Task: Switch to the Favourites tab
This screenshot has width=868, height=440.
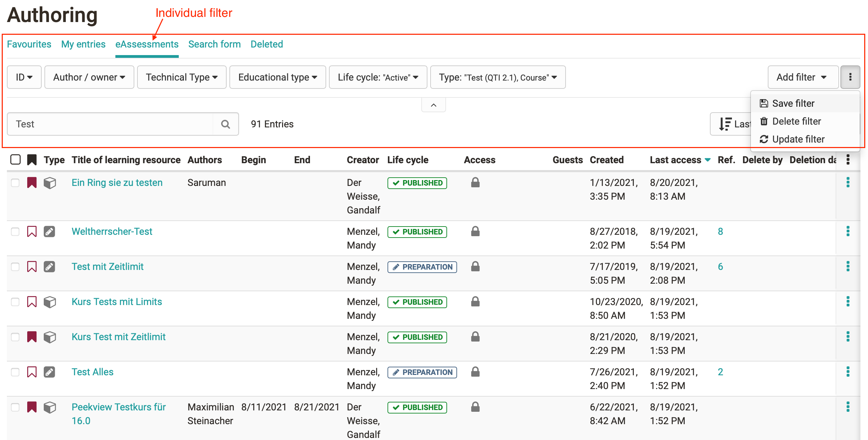Action: pyautogui.click(x=29, y=44)
